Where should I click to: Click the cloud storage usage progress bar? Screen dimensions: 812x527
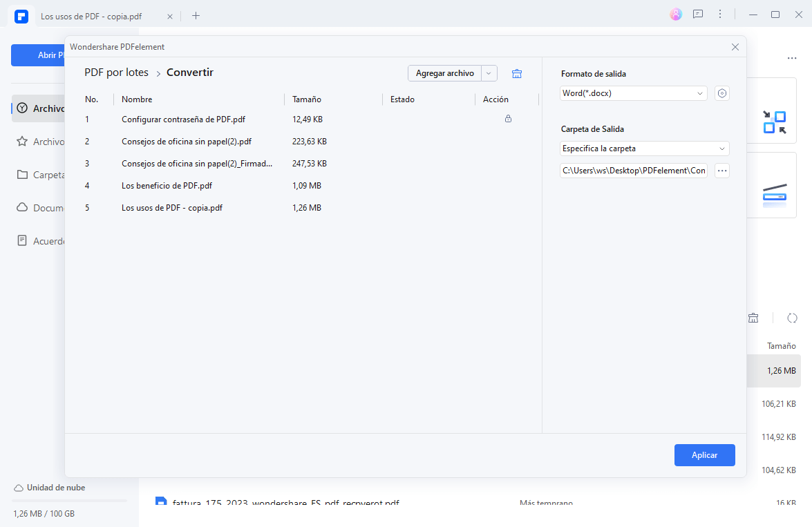pyautogui.click(x=69, y=501)
